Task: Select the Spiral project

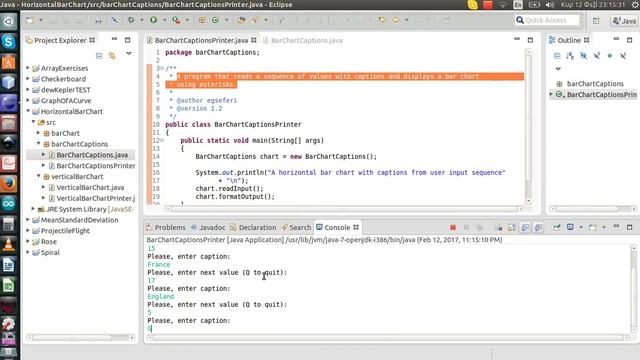Action: coord(50,252)
